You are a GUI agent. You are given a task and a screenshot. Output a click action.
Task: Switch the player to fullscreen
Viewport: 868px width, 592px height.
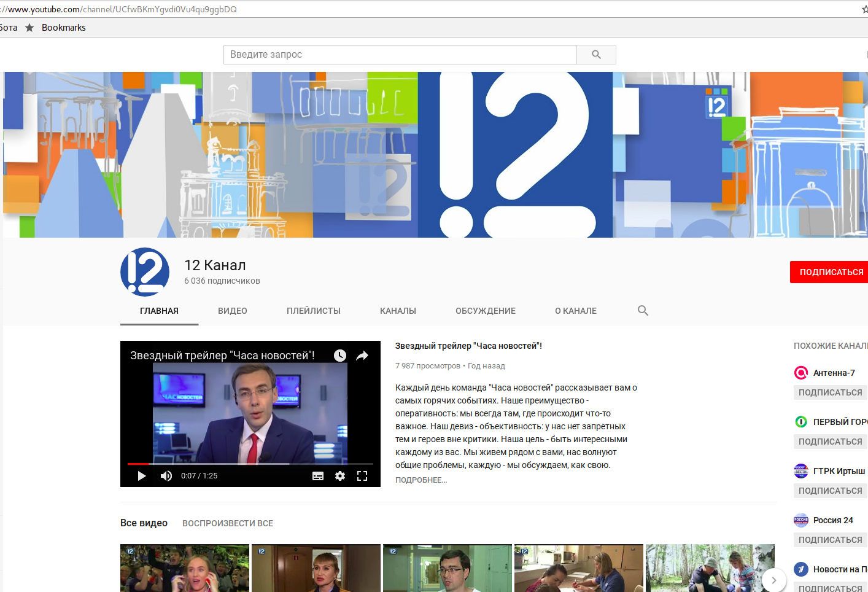pyautogui.click(x=362, y=476)
